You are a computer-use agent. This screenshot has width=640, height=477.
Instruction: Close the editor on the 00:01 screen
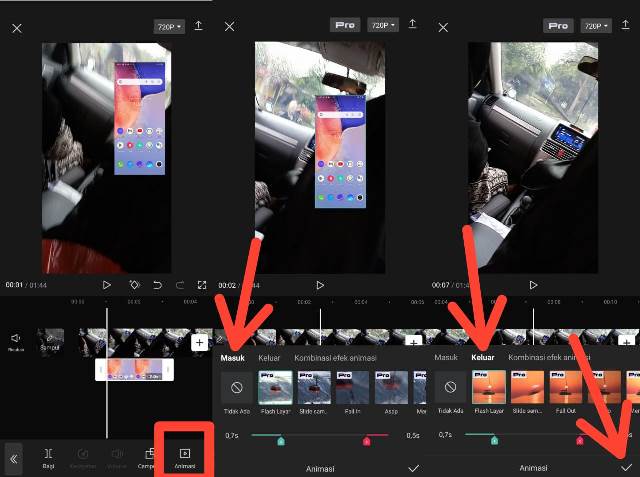[x=17, y=28]
